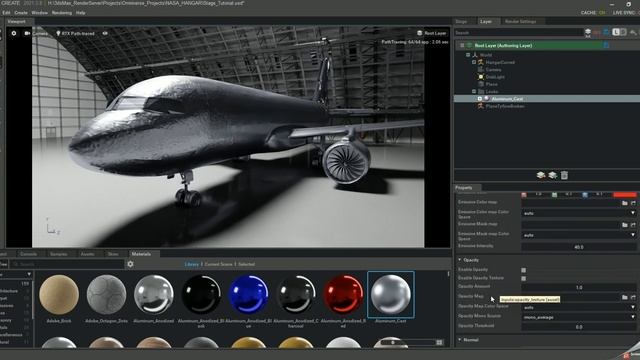Click Library filter link
The height and width of the screenshot is (360, 640).
pyautogui.click(x=191, y=264)
